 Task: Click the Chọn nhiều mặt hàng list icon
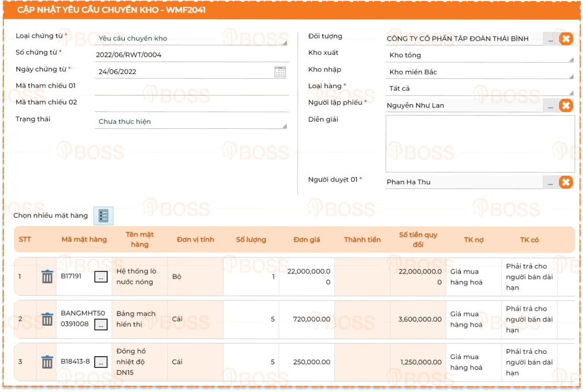pyautogui.click(x=103, y=216)
